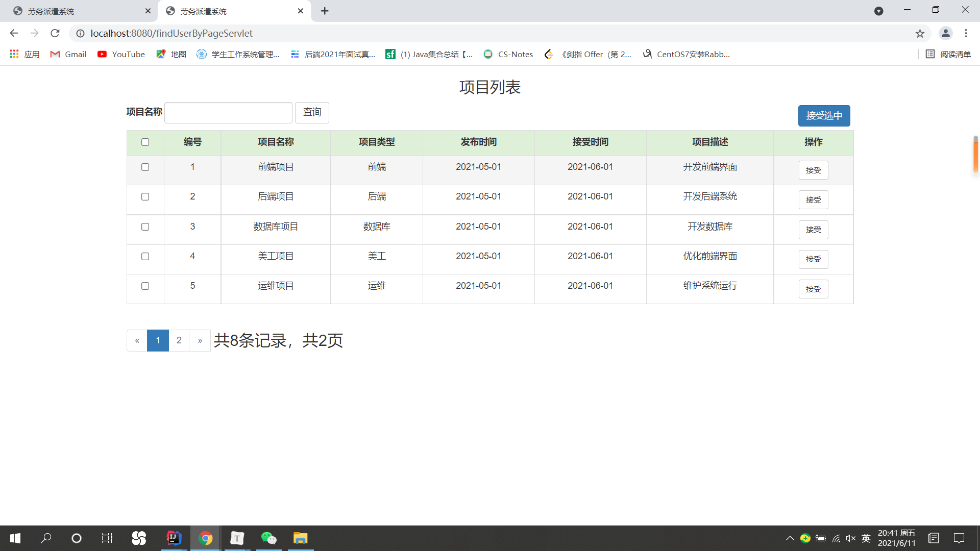Image resolution: width=980 pixels, height=551 pixels.
Task: Bookmark this page with star icon
Action: pos(920,33)
